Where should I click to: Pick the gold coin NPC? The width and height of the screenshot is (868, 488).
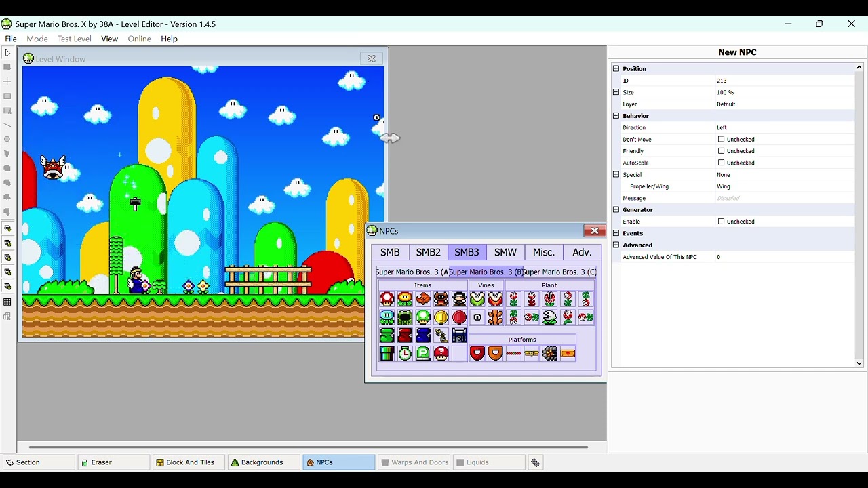point(441,317)
